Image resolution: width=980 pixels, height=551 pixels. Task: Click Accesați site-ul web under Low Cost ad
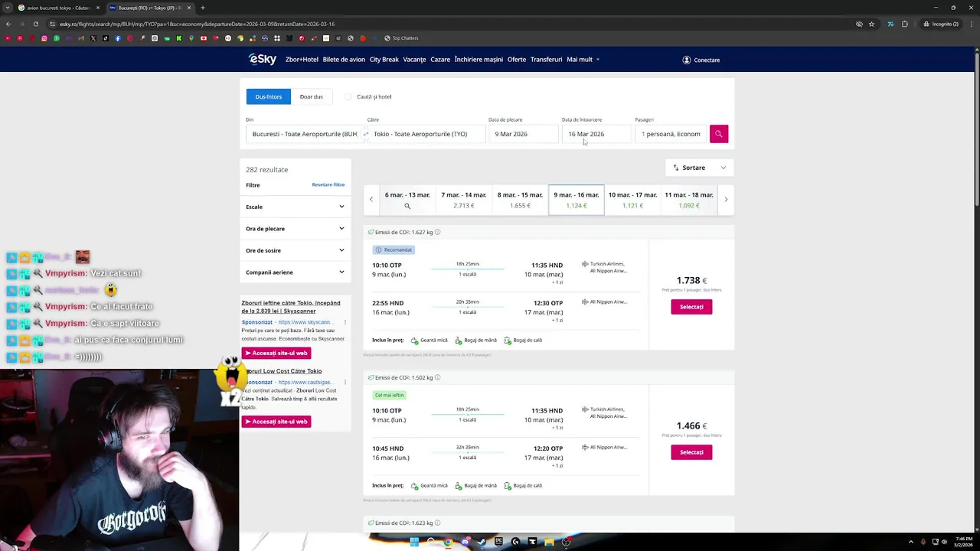[276, 422]
